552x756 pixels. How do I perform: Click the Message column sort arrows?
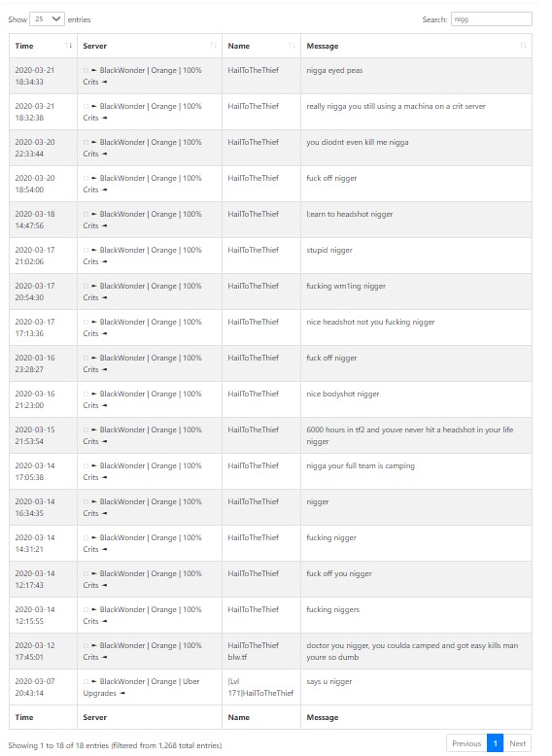tap(523, 46)
